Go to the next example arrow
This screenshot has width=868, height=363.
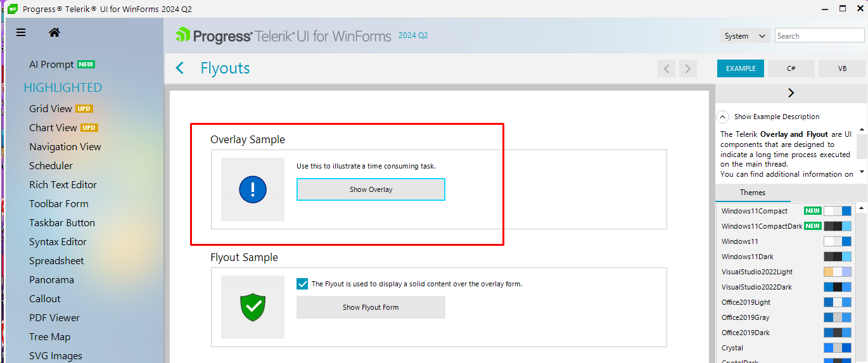687,68
